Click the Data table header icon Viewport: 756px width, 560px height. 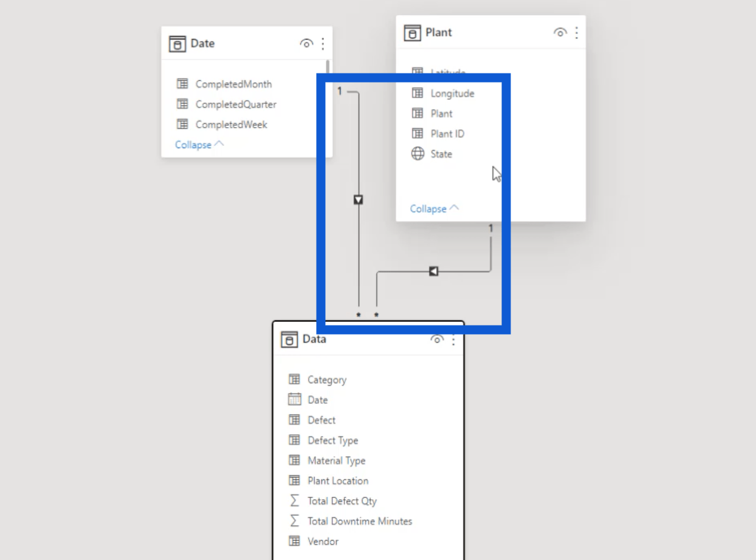point(289,340)
